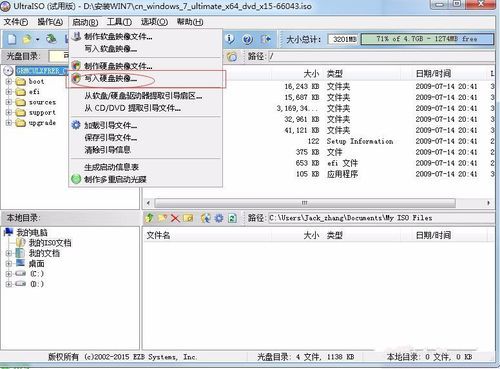
Task: Expand the 桌面 tree node
Action: (9, 264)
